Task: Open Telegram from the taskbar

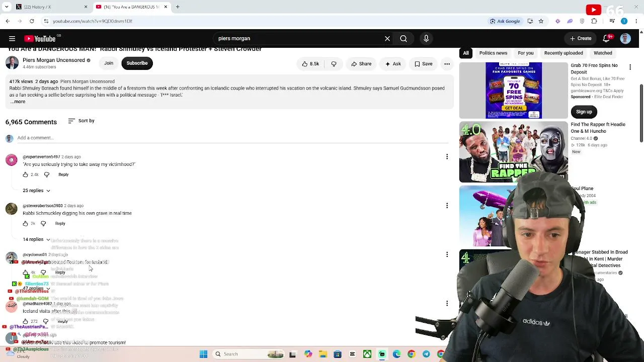Action: pos(426,354)
